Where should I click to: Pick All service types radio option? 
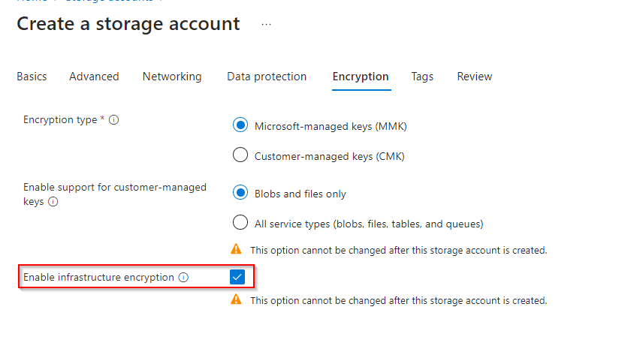point(240,223)
